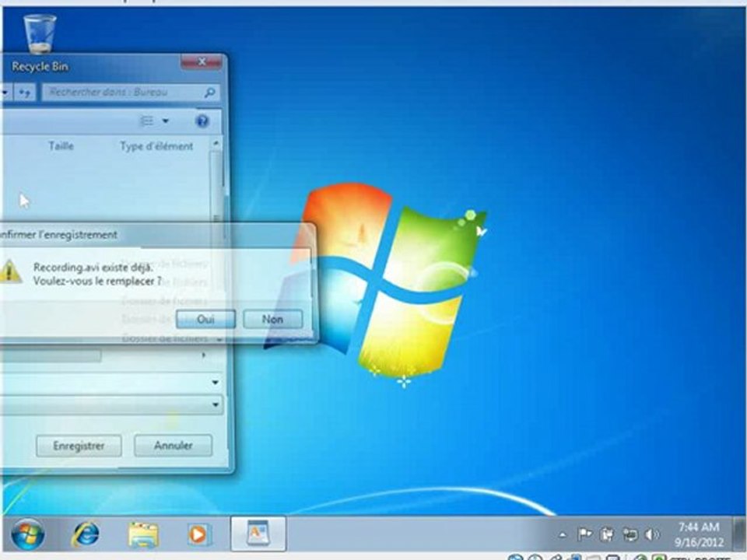Show hidden tray icons arrow
This screenshot has height=560, width=747.
coord(563,535)
